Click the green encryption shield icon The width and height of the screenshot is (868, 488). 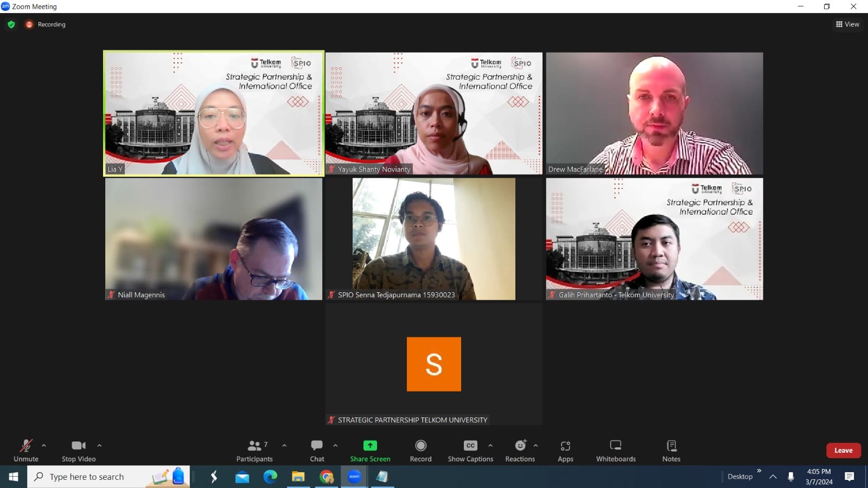[x=11, y=24]
